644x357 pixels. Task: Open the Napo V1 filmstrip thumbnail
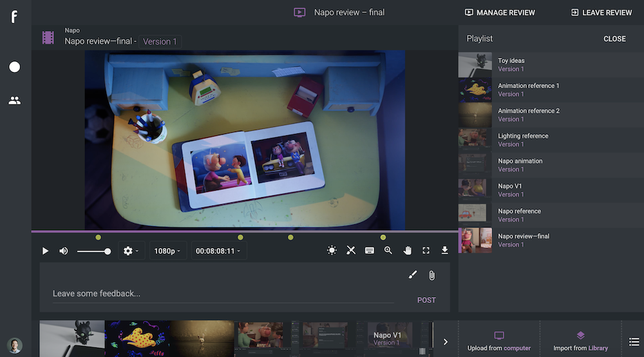(x=395, y=338)
